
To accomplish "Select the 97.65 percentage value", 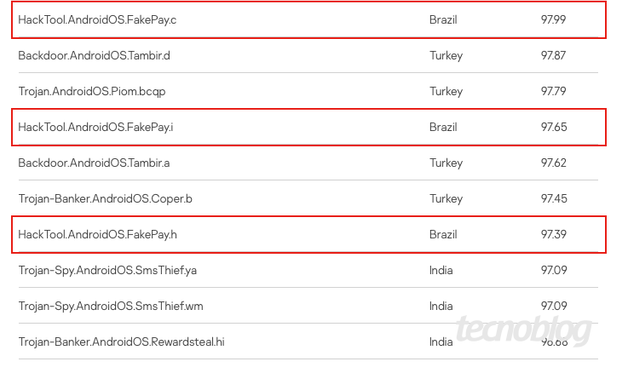I will click(554, 127).
